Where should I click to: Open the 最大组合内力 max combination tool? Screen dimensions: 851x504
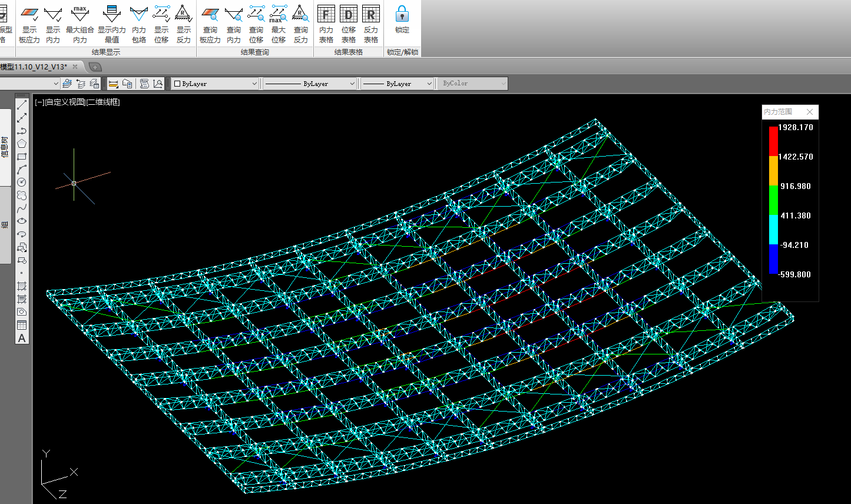click(x=80, y=25)
